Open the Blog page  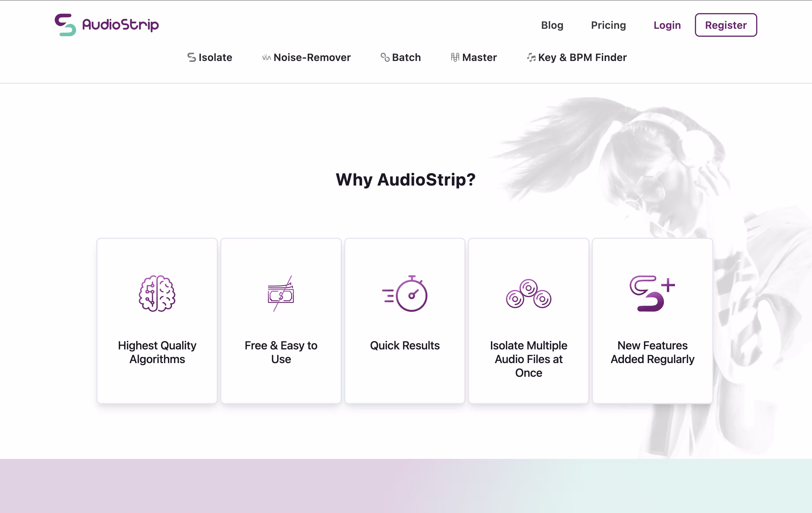click(552, 25)
